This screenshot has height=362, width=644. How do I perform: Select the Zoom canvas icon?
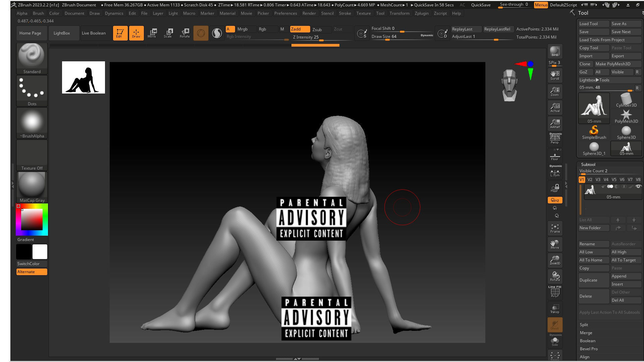555,91
